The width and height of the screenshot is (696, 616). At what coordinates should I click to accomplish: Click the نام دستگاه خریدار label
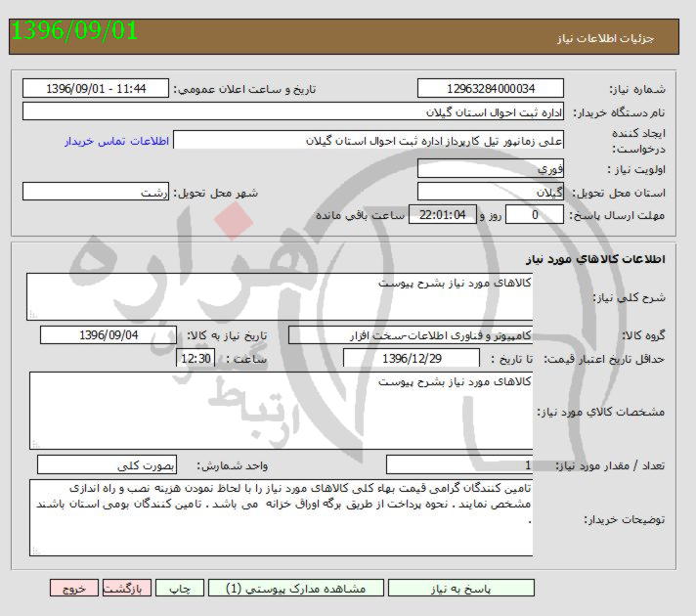pyautogui.click(x=619, y=112)
